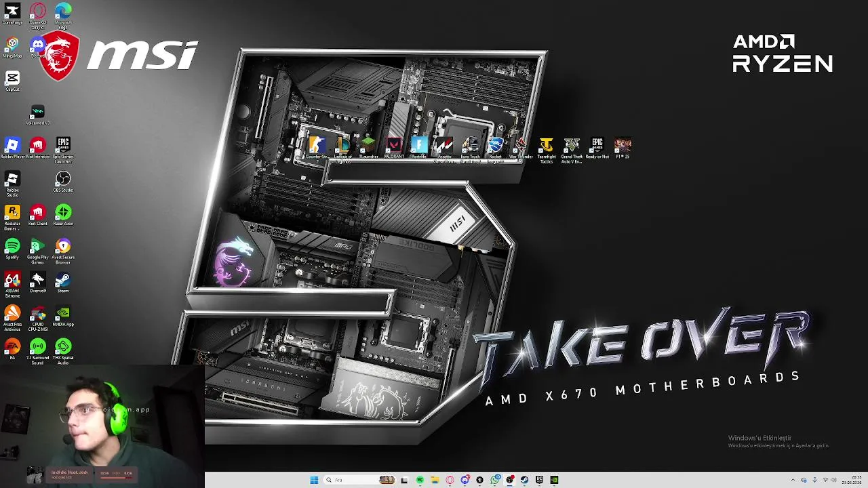This screenshot has height=488, width=868.
Task: Click the taskbar search box
Action: [359, 480]
